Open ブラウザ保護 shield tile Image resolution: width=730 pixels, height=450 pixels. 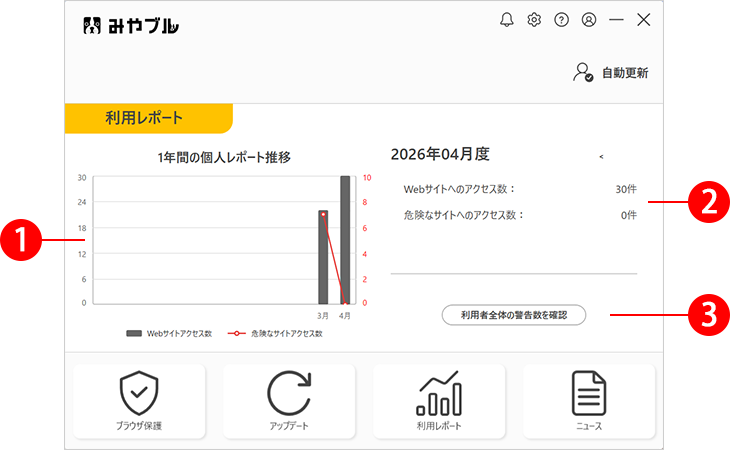[139, 401]
